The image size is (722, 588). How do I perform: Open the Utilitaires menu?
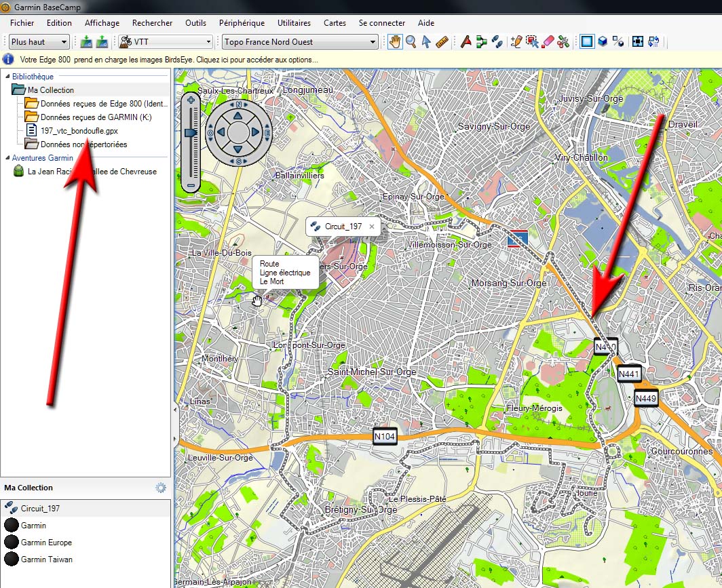(x=294, y=22)
